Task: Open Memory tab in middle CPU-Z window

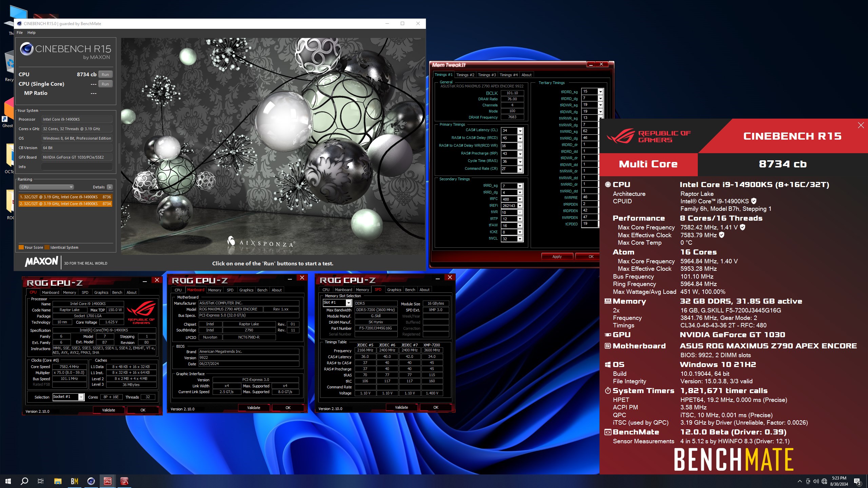Action: [215, 290]
